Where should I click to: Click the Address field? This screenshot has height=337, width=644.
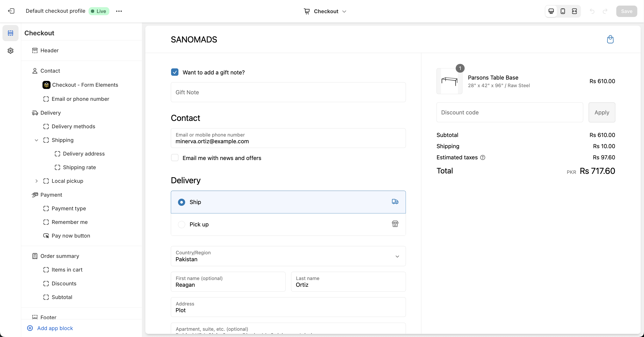point(288,307)
